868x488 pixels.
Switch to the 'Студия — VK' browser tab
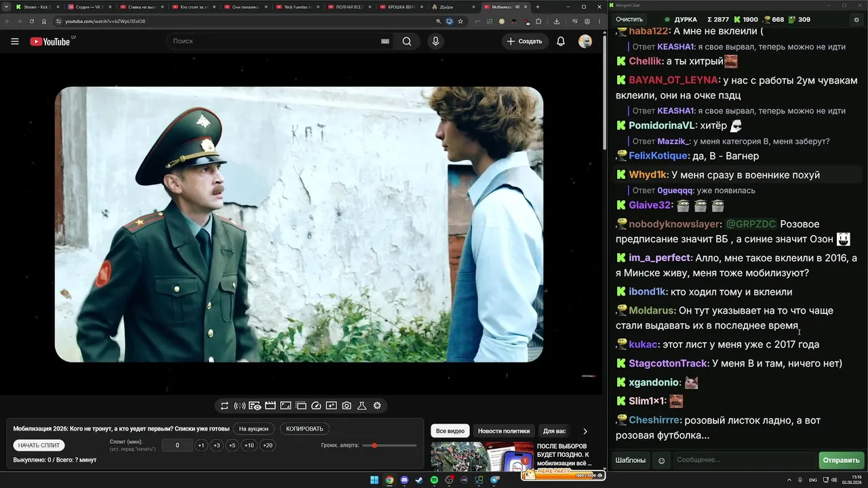point(90,7)
